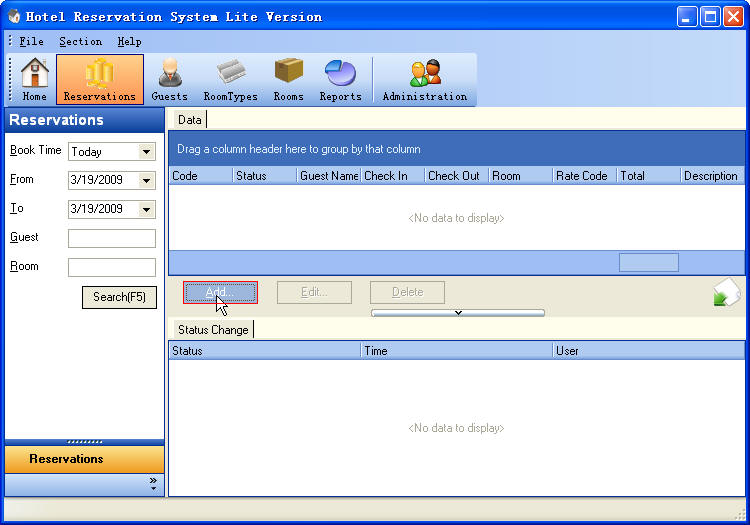Open the From date picker dropdown
Screen dimensions: 750x525
coord(147,181)
